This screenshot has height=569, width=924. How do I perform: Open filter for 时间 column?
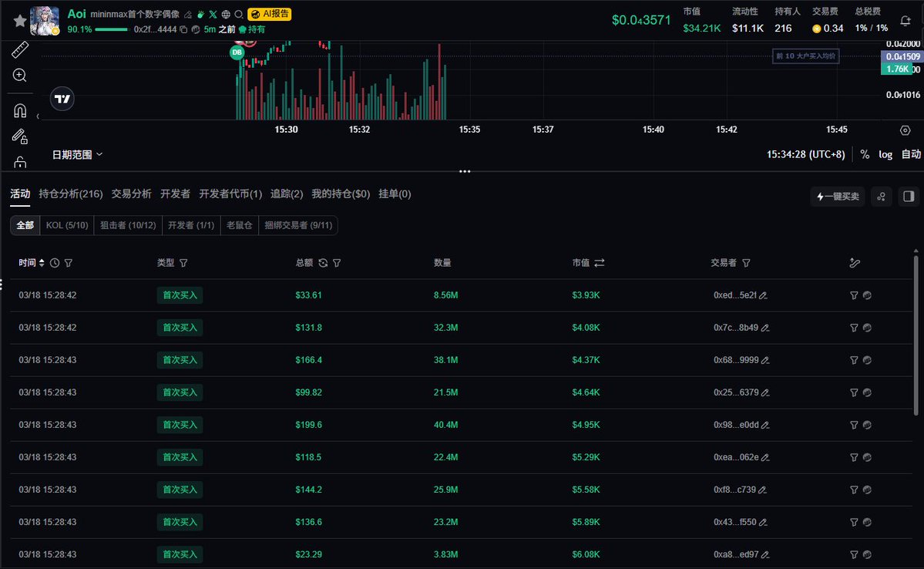[x=69, y=263]
